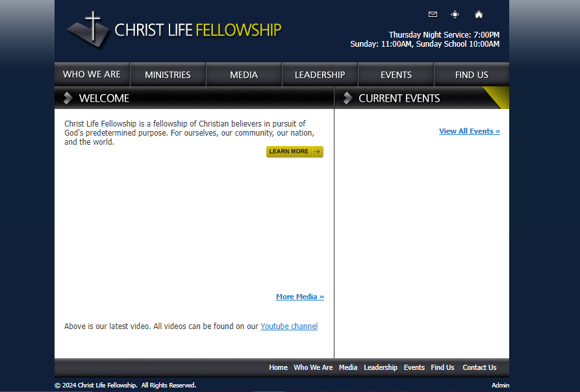The image size is (580, 392).
Task: Follow the View All Events link
Action: click(x=469, y=131)
